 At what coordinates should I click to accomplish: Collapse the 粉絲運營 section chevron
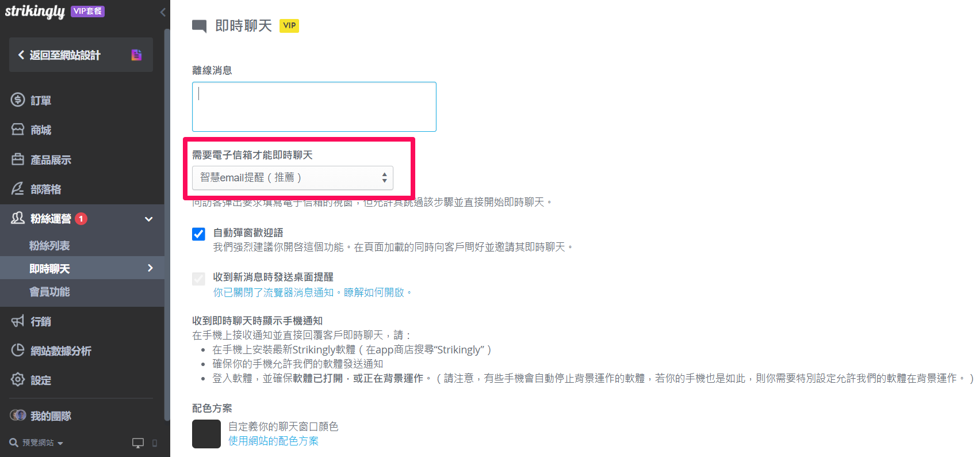[149, 219]
